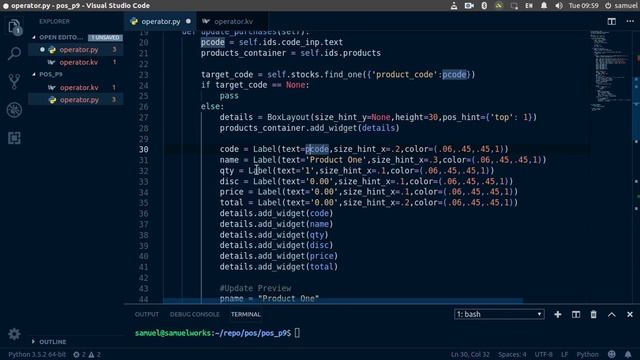
Task: Open the EN keyboard layout indicator
Action: [x=529, y=6]
